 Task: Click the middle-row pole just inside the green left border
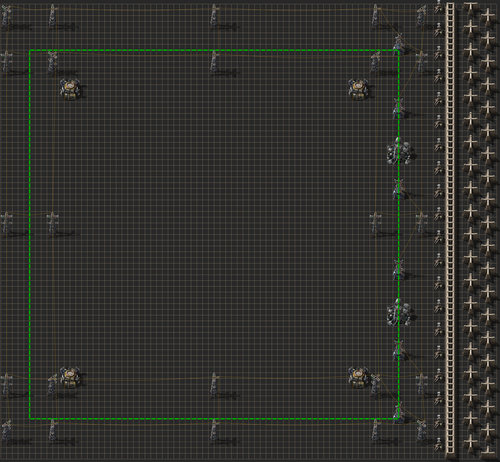(52, 224)
